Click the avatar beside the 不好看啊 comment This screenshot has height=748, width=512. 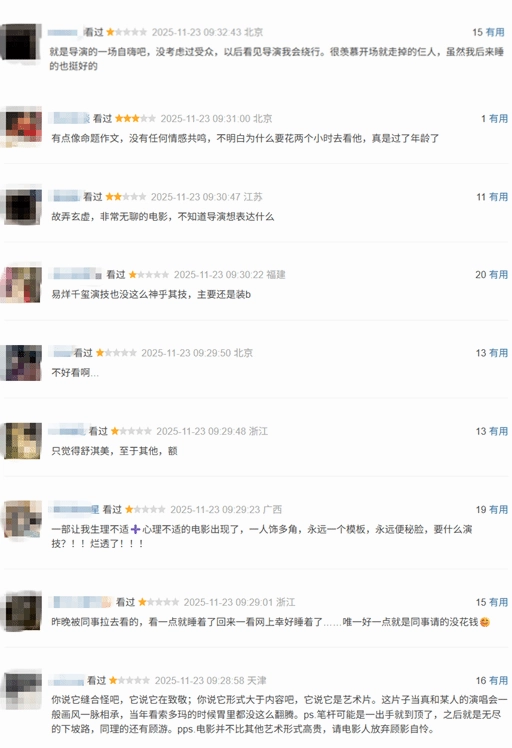(x=22, y=363)
